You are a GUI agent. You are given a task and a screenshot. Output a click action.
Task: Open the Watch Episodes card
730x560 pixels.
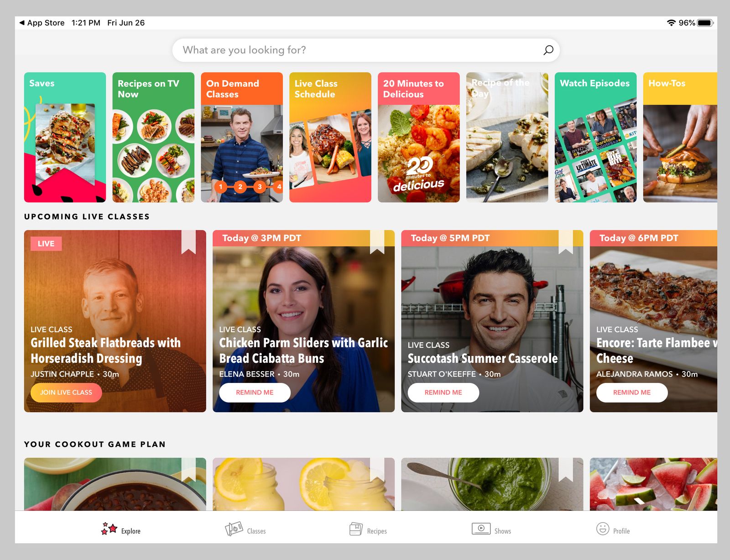point(595,137)
